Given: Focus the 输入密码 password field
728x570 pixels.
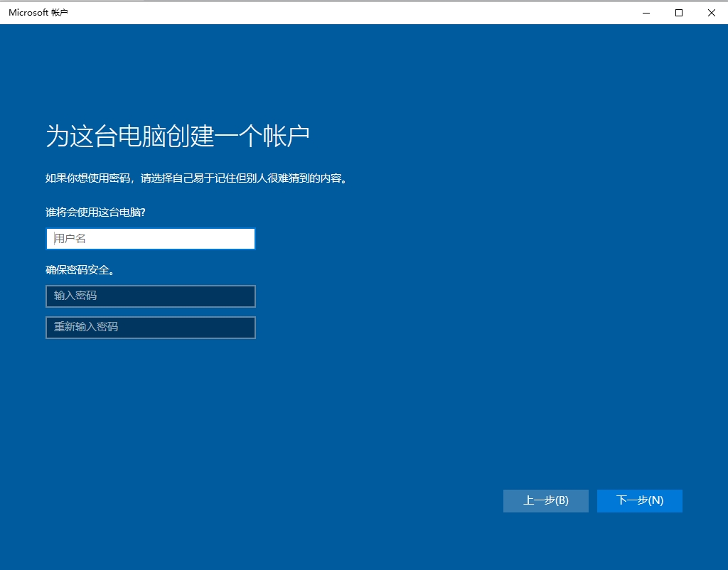Looking at the screenshot, I should pyautogui.click(x=150, y=296).
